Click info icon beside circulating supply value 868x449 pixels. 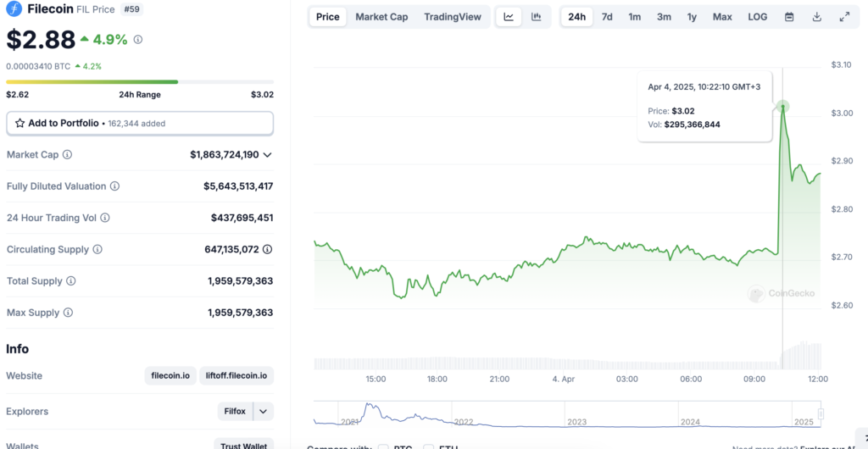(267, 250)
